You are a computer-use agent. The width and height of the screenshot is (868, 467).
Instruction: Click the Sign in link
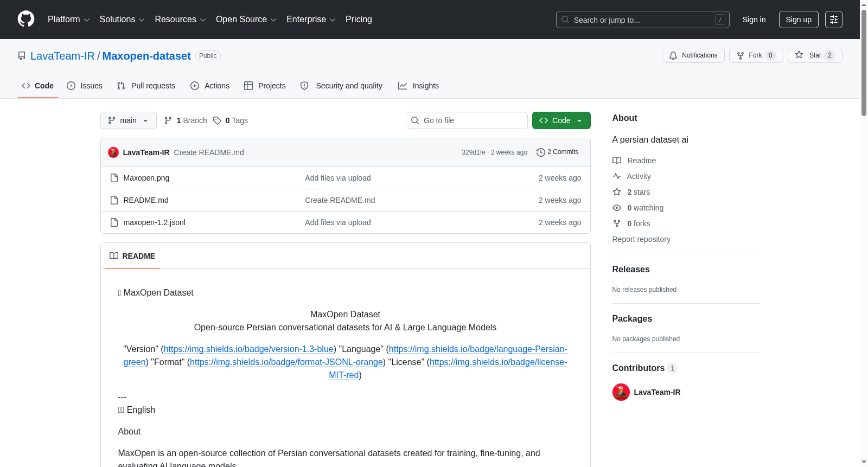[754, 20]
